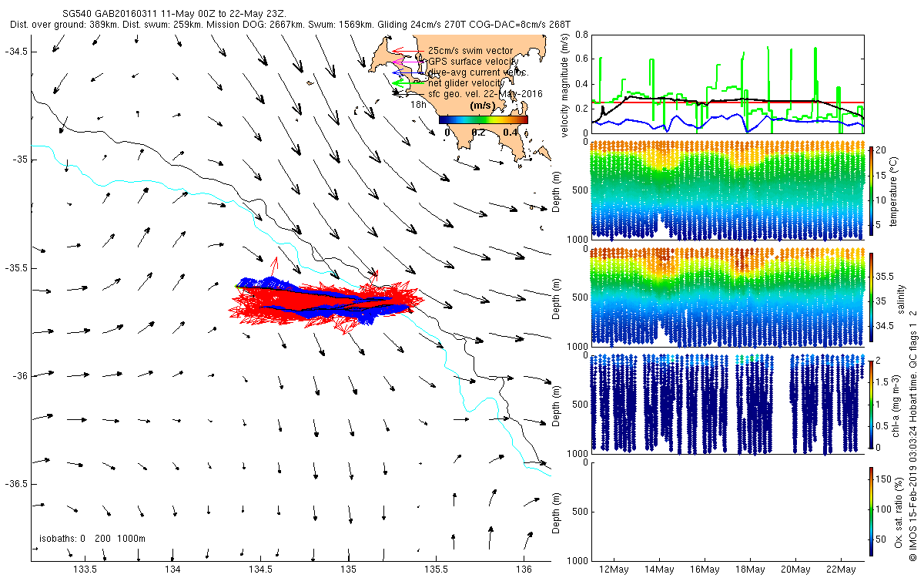Select legend entry 'GPS surface velocity'
This screenshot has width=924, height=578.
(472, 62)
